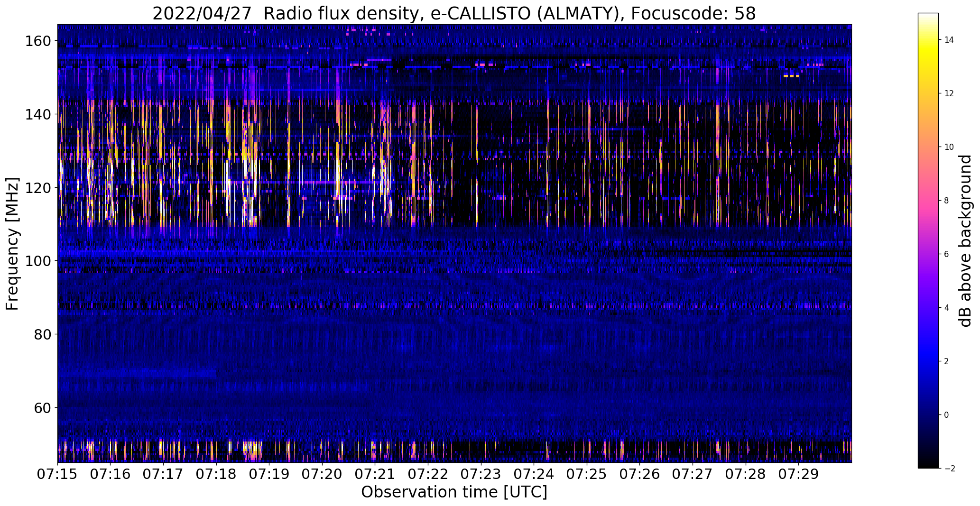This screenshot has height=506, width=980.
Task: Click the Observation time [UTC] axis label
Action: [454, 492]
